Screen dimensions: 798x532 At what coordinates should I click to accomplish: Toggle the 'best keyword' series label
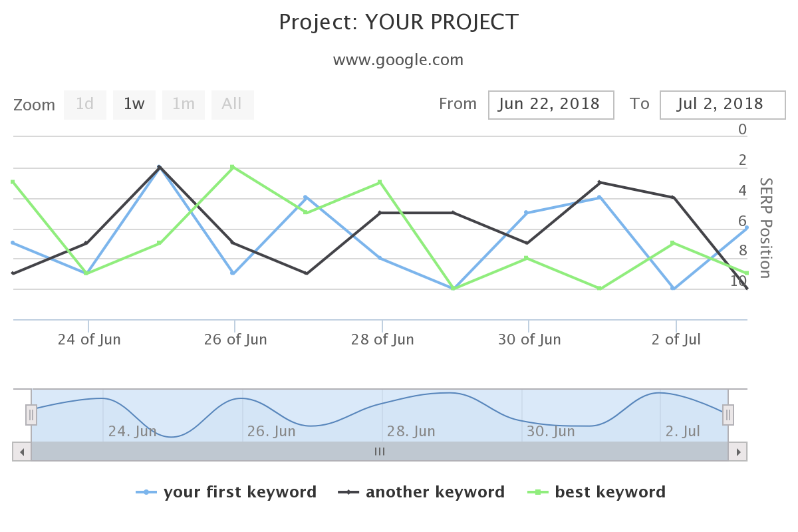tap(610, 492)
